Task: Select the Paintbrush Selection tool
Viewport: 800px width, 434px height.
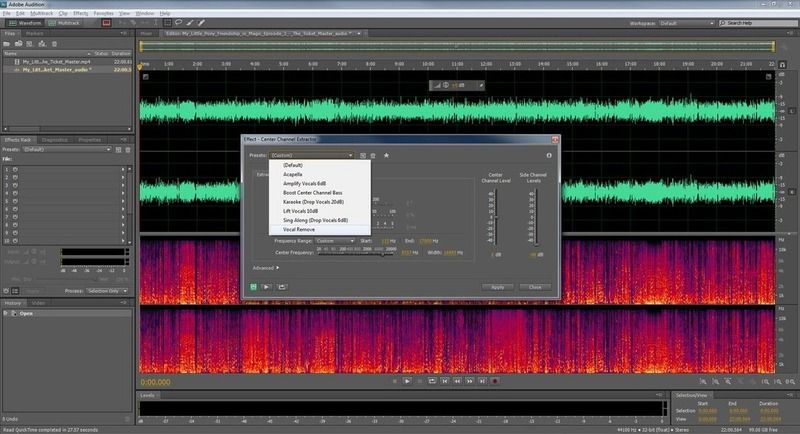Action: (x=190, y=23)
